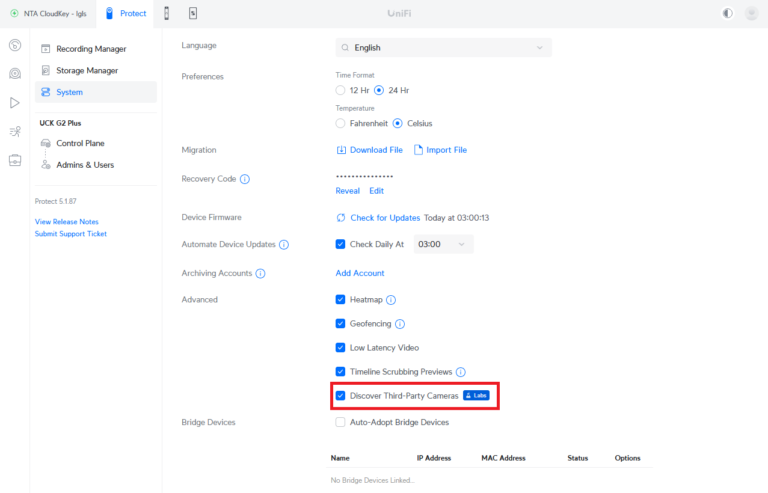Show the Geofencing info tooltip
The image size is (768, 493).
[x=400, y=324]
